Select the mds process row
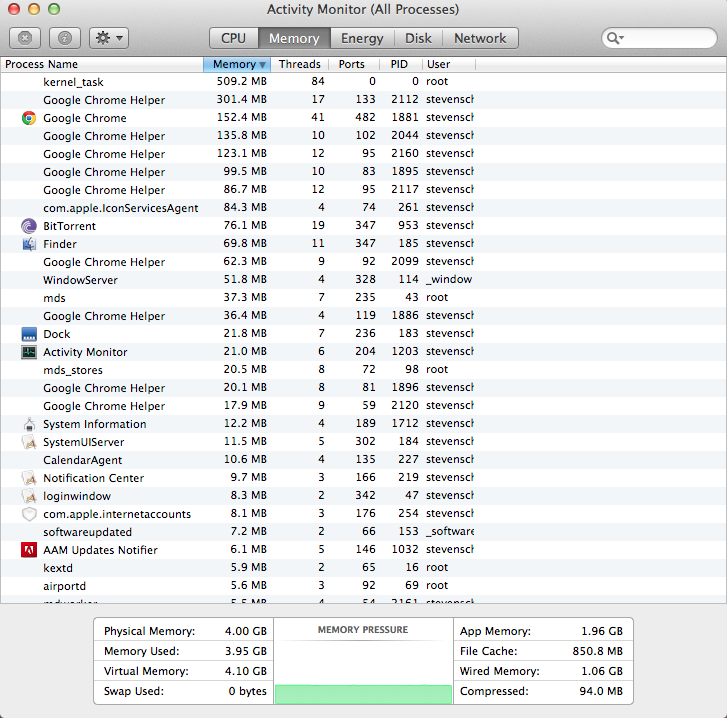Viewport: 727px width, 718px height. click(364, 298)
